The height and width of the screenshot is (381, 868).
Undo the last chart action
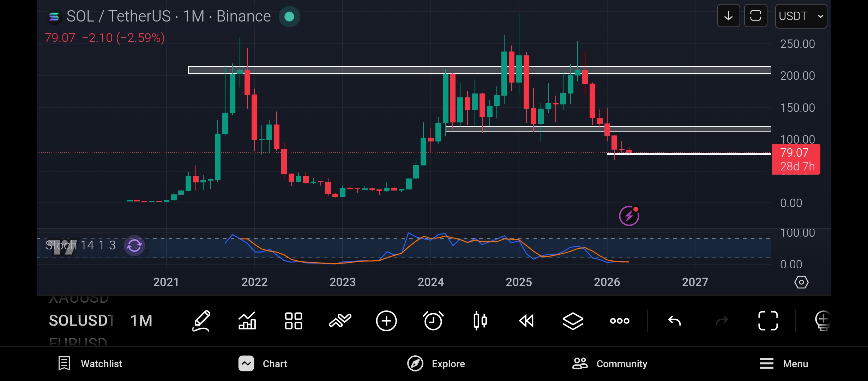tap(675, 321)
